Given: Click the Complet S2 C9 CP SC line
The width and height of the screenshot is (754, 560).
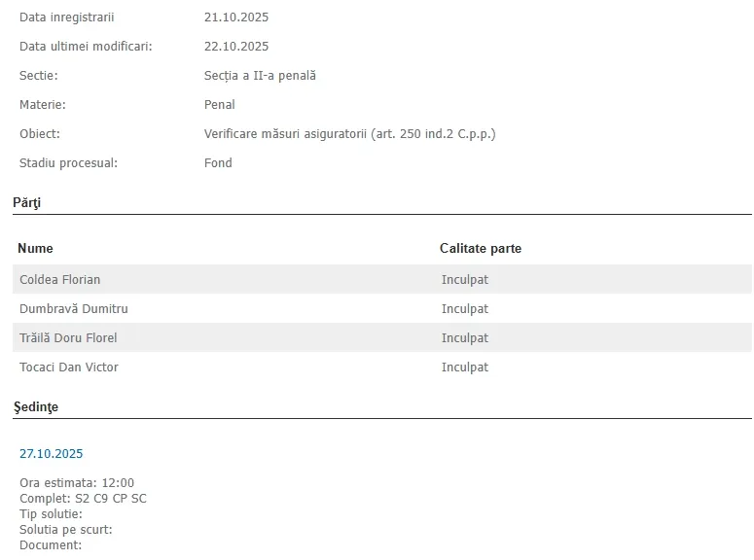Looking at the screenshot, I should tap(83, 499).
